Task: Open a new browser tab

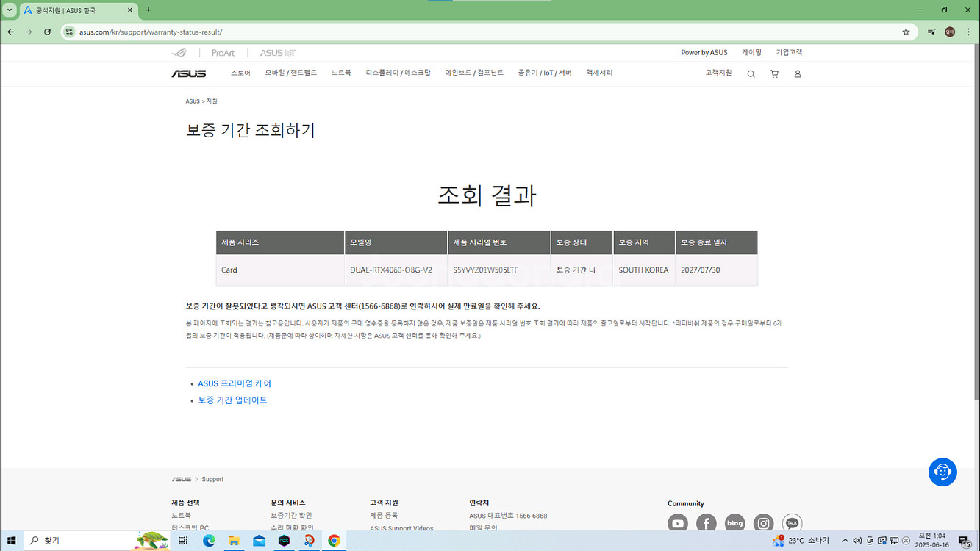Action: (x=149, y=10)
